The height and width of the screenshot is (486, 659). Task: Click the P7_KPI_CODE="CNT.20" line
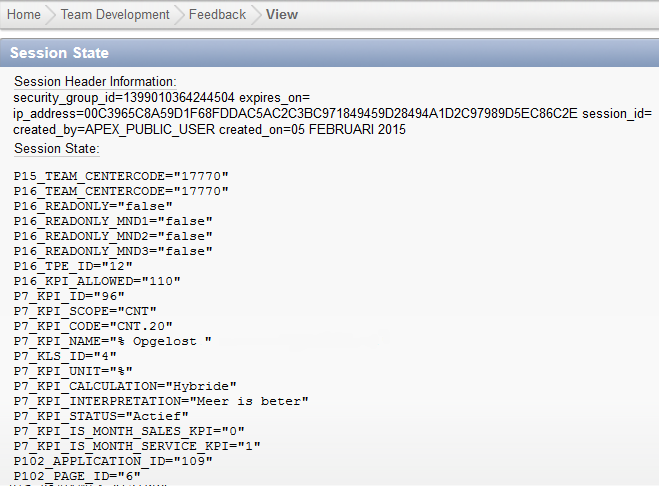tap(94, 326)
